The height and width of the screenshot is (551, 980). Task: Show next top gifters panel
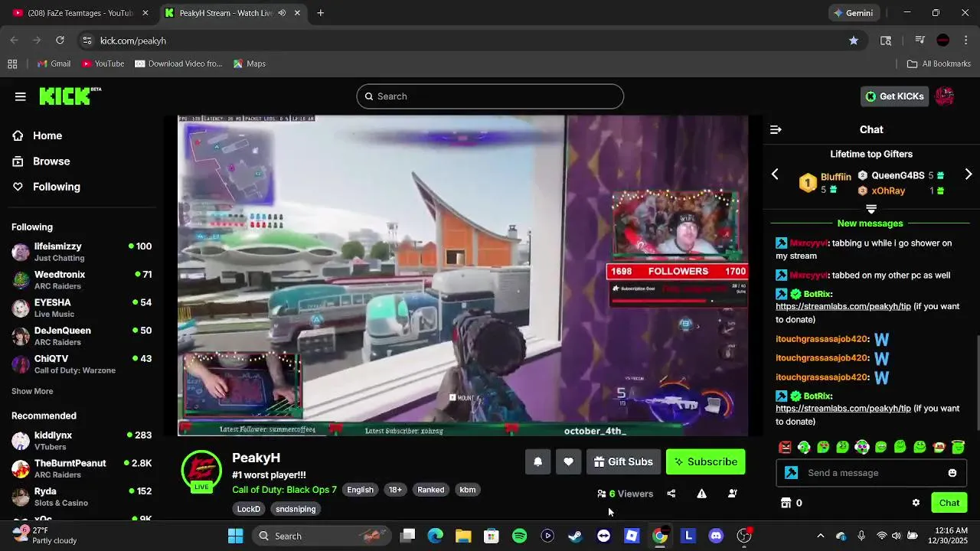pos(969,174)
